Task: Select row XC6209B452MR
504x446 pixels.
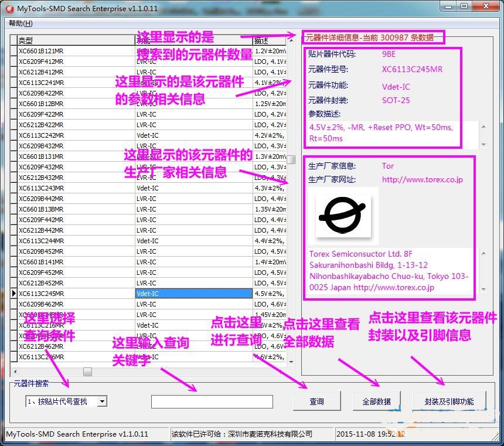Action: (x=148, y=251)
